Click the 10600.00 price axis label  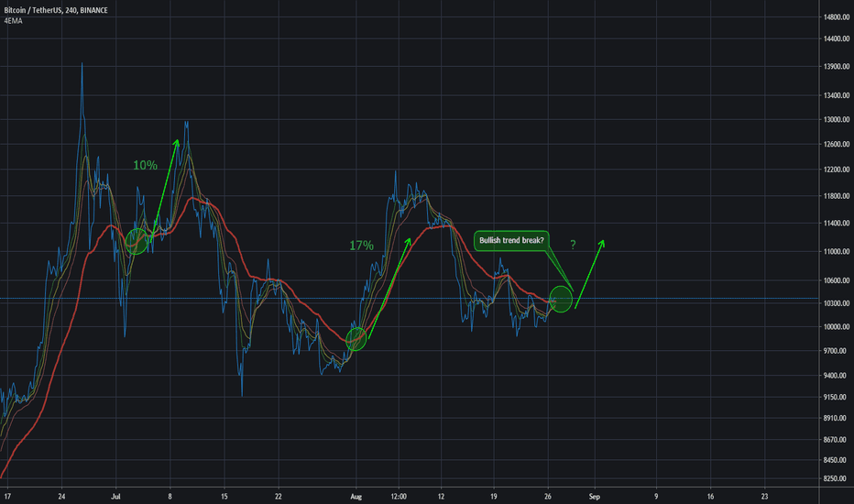coord(837,281)
